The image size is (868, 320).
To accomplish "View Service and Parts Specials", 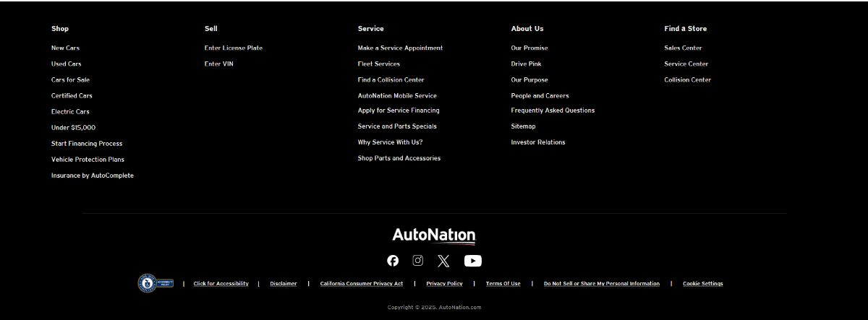I will (x=397, y=126).
